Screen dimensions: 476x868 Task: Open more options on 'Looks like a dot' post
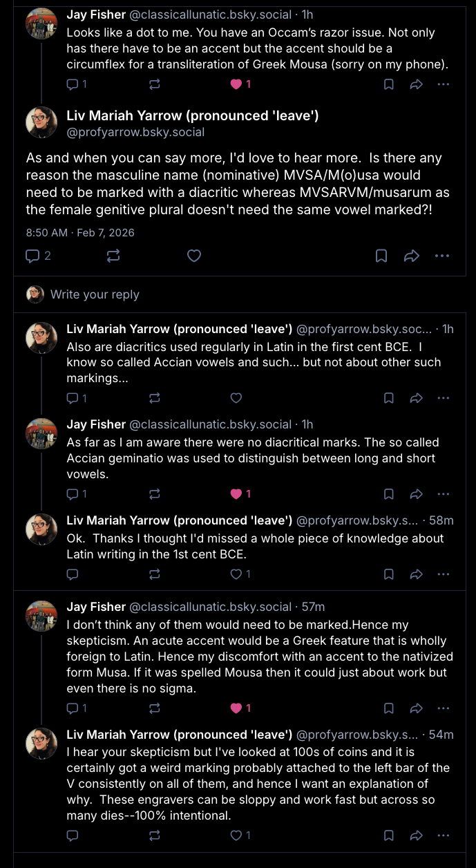[444, 84]
